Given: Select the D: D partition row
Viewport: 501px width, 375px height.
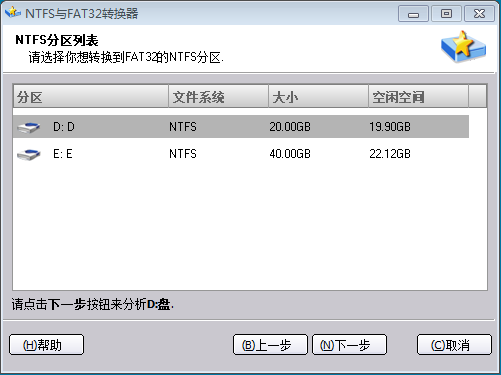Looking at the screenshot, I should (241, 127).
